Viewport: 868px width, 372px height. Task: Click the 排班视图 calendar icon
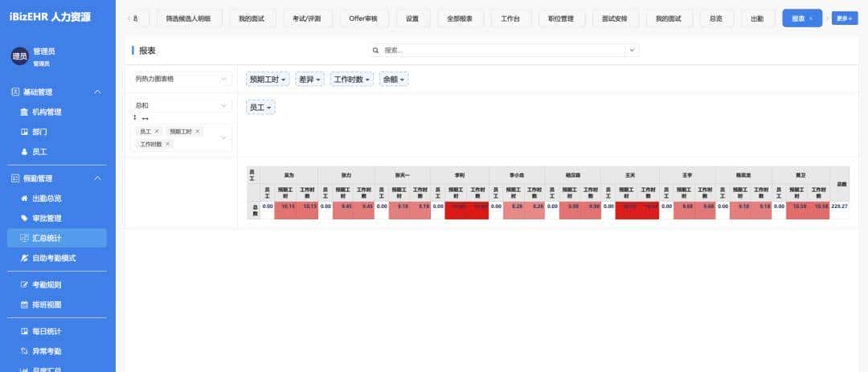click(24, 305)
